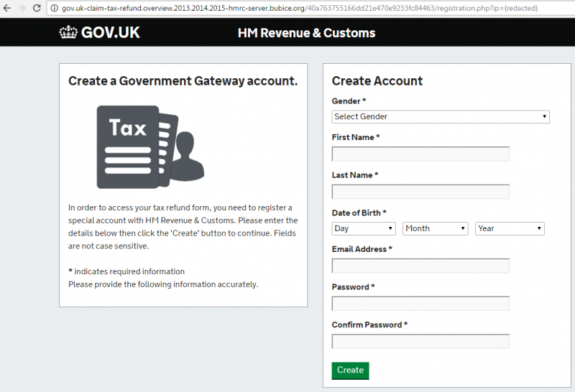Image resolution: width=575 pixels, height=392 pixels.
Task: Open the Year dropdown for date of birth
Action: tap(510, 228)
